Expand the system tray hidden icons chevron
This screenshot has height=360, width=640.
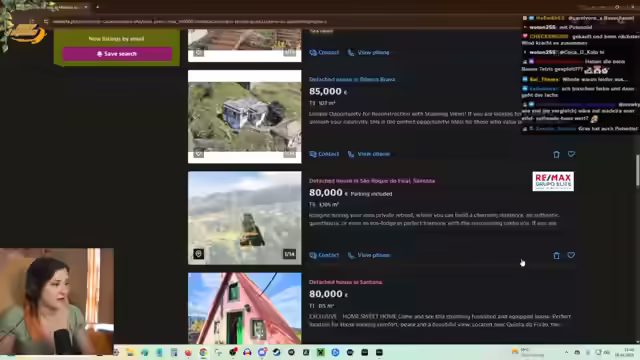click(566, 352)
